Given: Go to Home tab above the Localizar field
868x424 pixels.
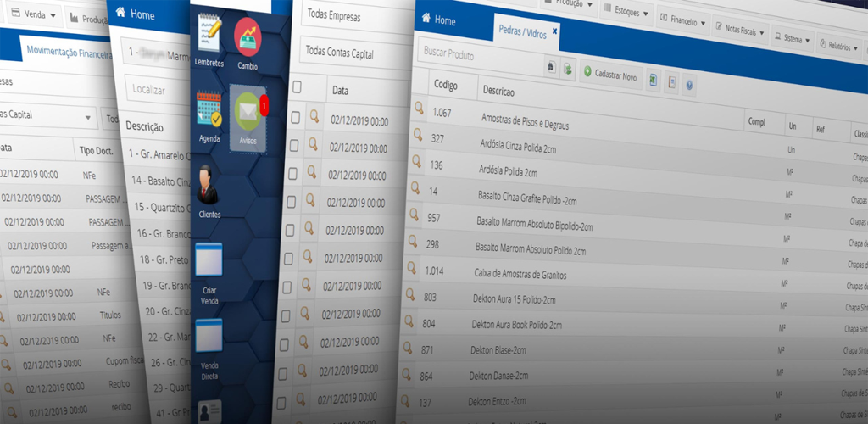Looking at the screenshot, I should point(136,14).
